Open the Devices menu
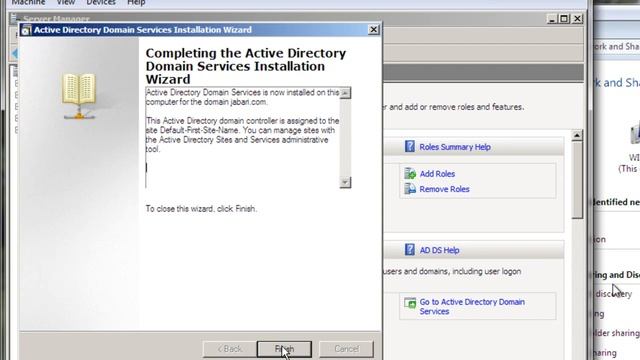The height and width of the screenshot is (360, 640). 101,3
